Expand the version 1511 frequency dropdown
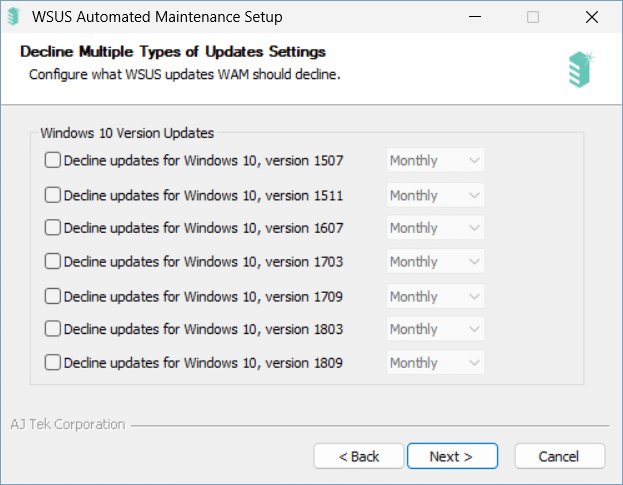Viewport: 623px width, 485px height. click(435, 195)
